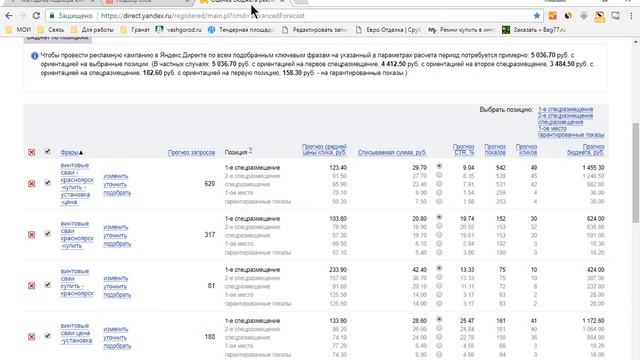This screenshot has width=640, height=360.
Task: Open the extension with the yellow badge
Action: tap(600, 16)
